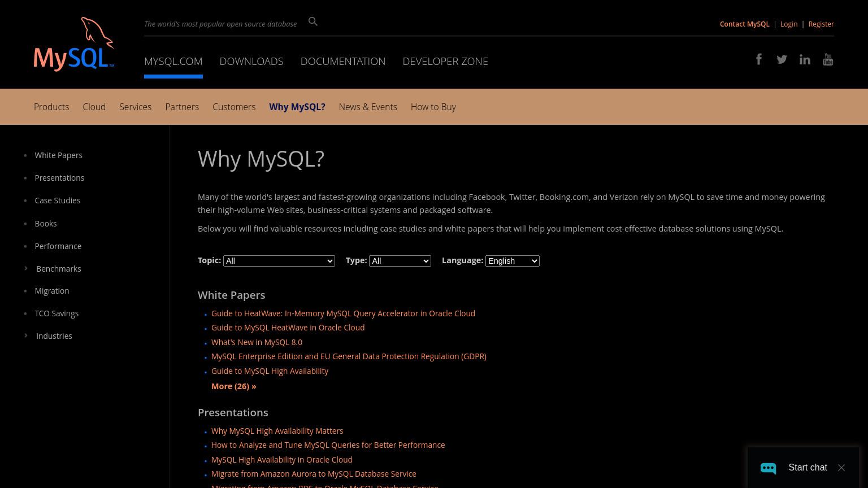Open the MySQL Twitter icon
The height and width of the screenshot is (488, 868).
click(782, 59)
